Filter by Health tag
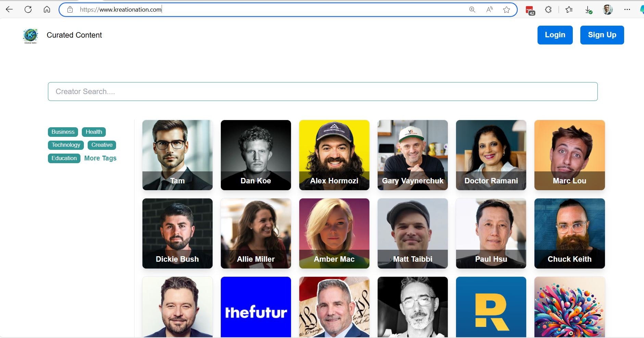This screenshot has height=338, width=644. tap(94, 132)
